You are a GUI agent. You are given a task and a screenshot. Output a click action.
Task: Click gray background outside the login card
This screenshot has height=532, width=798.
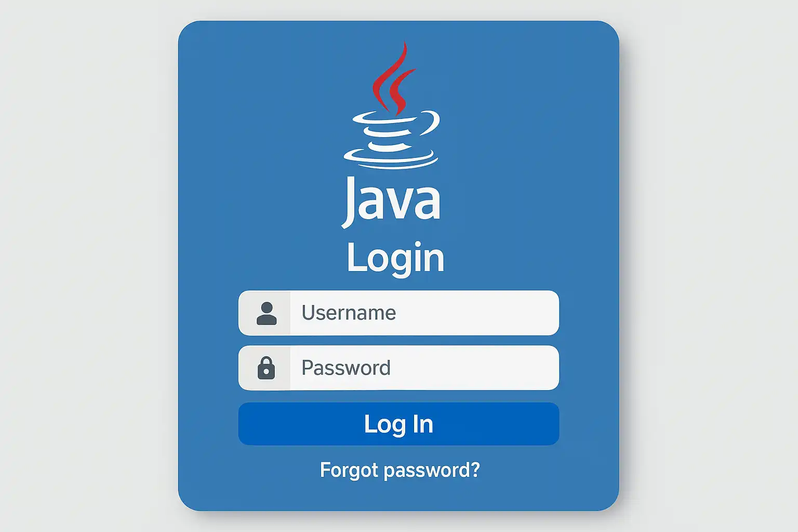pos(88,260)
